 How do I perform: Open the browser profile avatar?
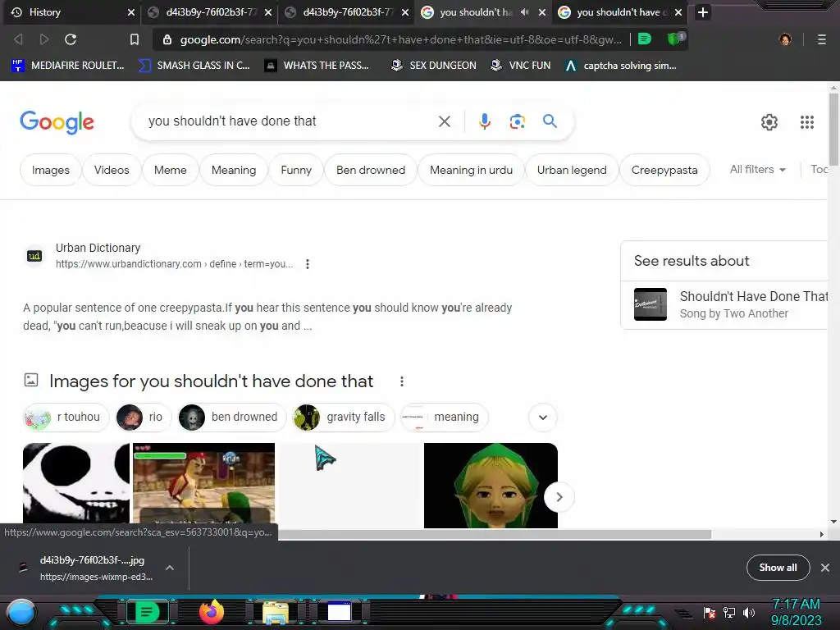click(x=785, y=39)
